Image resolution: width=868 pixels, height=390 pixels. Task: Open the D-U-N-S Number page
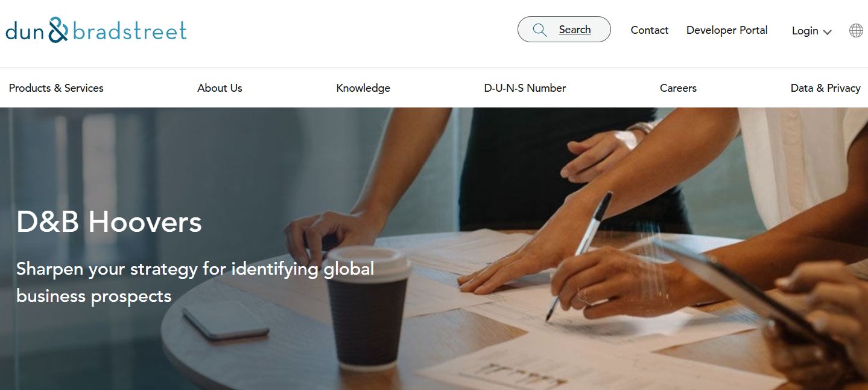(x=525, y=88)
